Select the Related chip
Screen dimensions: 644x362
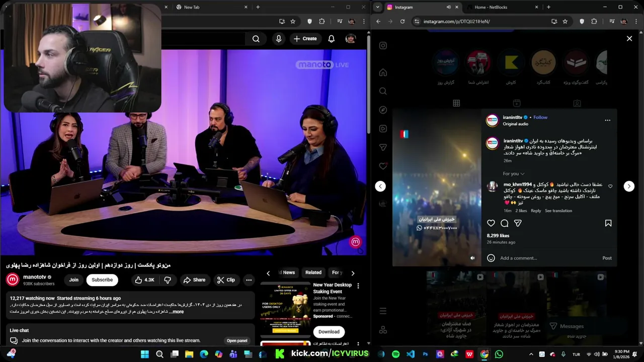click(313, 273)
